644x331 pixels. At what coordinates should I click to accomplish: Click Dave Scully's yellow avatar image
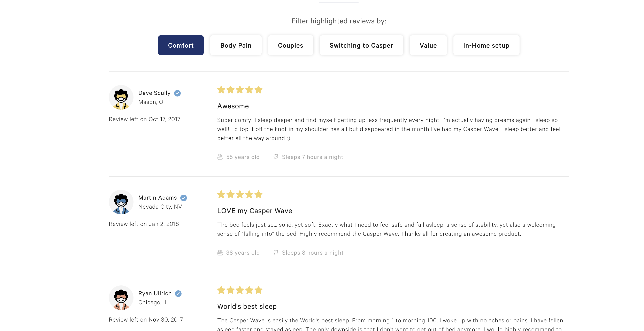(x=121, y=98)
